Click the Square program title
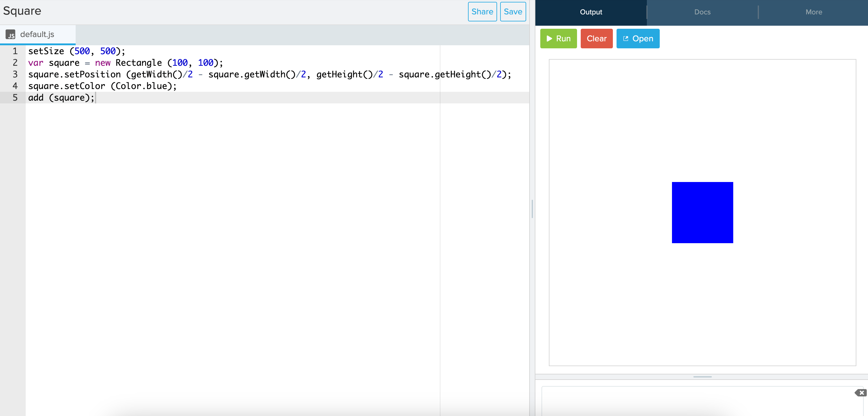 (22, 11)
